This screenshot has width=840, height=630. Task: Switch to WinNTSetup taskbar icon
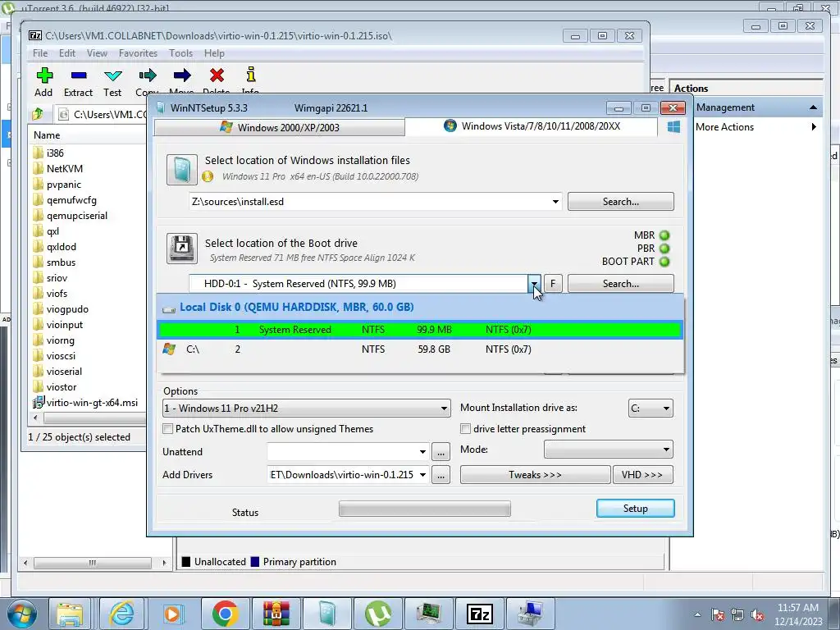326,614
